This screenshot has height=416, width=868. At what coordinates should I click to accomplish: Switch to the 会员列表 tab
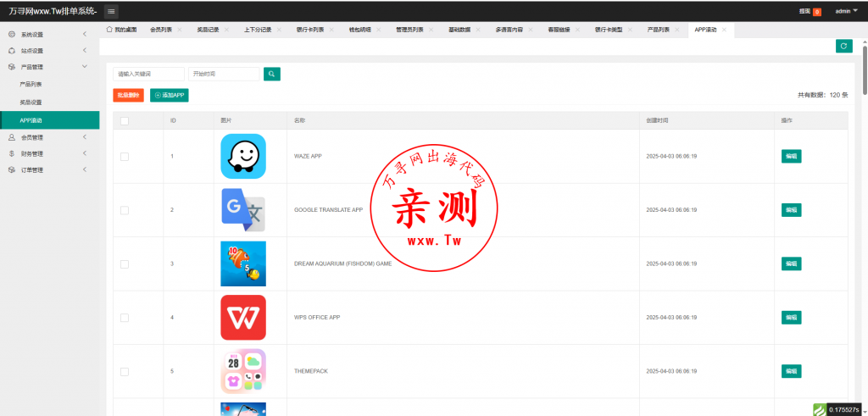pos(160,30)
